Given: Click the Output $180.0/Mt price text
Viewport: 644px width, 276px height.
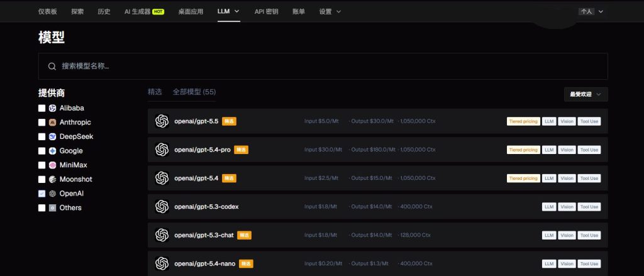Looking at the screenshot, I should [372, 150].
